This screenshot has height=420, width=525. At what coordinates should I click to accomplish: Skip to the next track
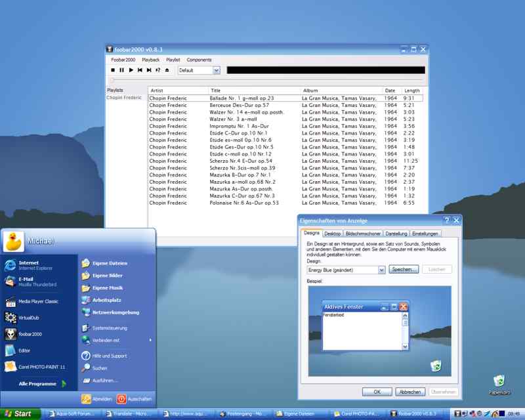[x=149, y=70]
